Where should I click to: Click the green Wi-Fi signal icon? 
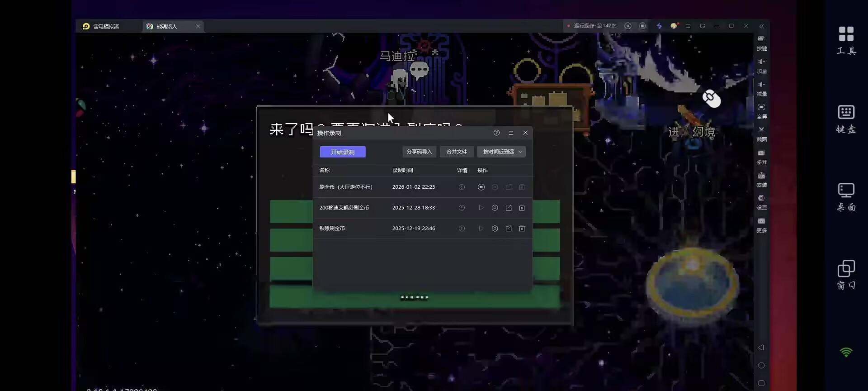click(846, 352)
